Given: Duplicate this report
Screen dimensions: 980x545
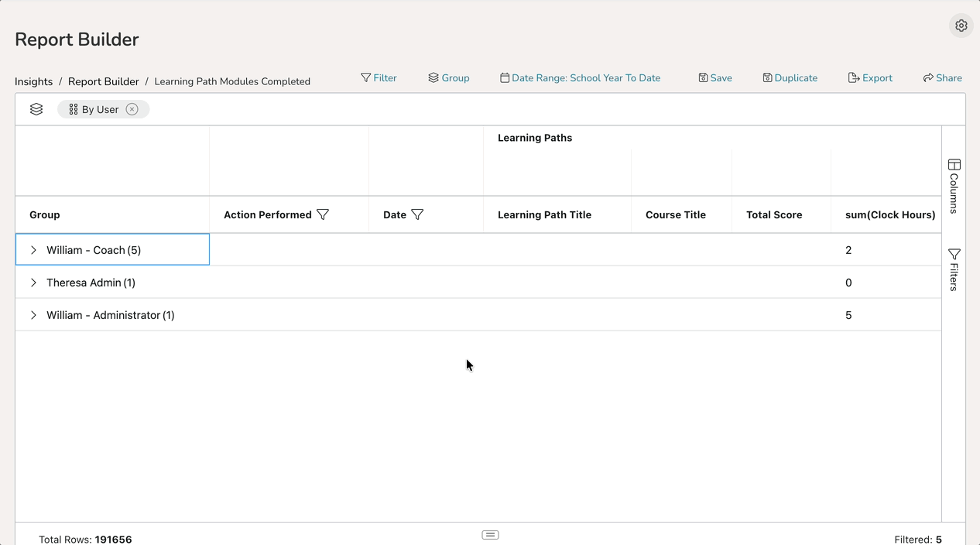Looking at the screenshot, I should click(x=790, y=78).
